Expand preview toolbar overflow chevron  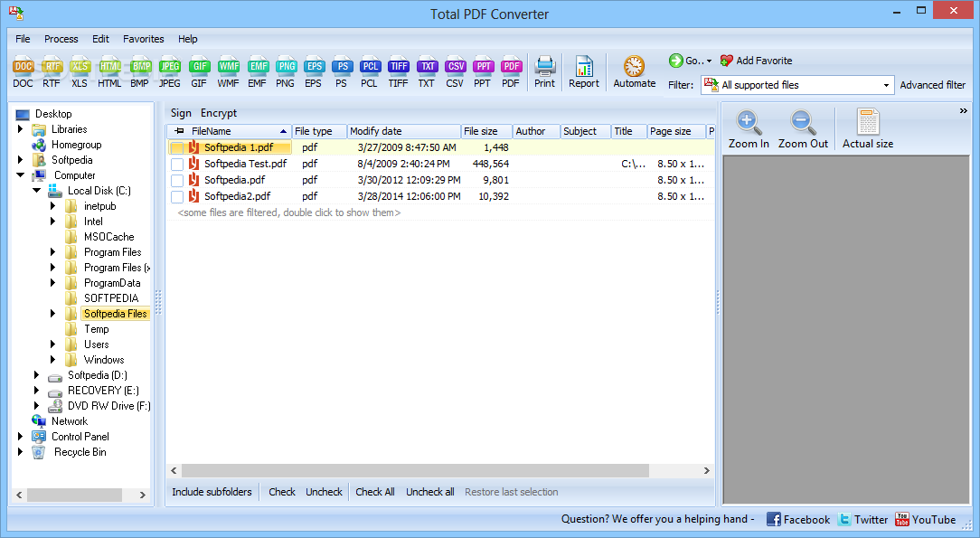click(963, 111)
